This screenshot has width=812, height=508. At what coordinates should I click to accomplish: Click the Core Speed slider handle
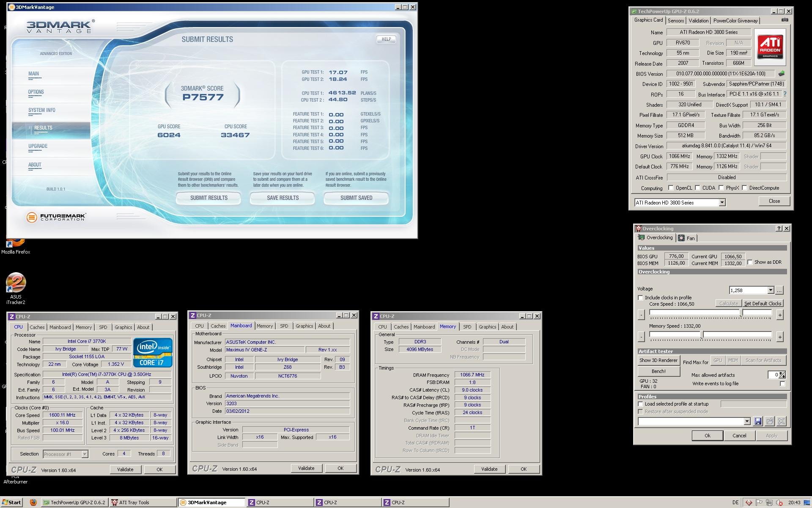pyautogui.click(x=741, y=312)
